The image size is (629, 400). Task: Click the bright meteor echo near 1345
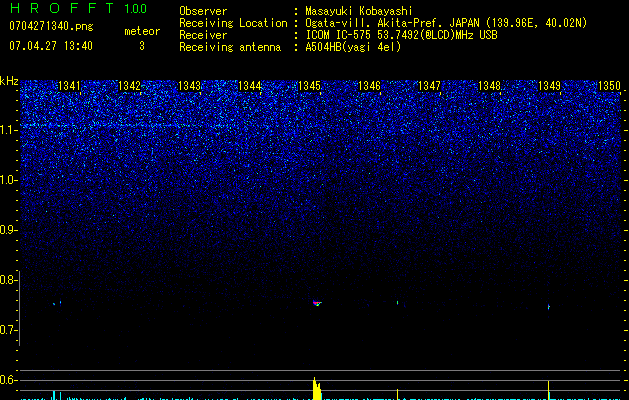[x=317, y=303]
